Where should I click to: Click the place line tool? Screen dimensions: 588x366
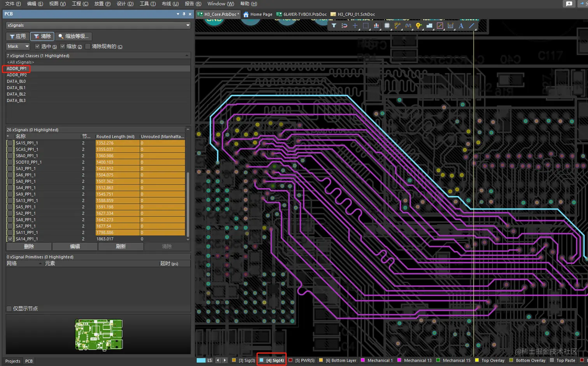pyautogui.click(x=472, y=26)
